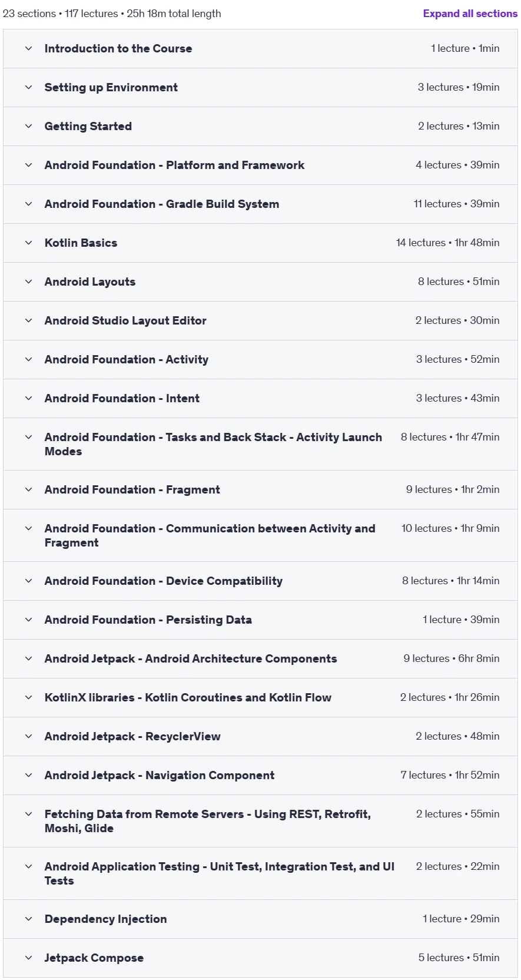Expand all sections link

point(470,14)
